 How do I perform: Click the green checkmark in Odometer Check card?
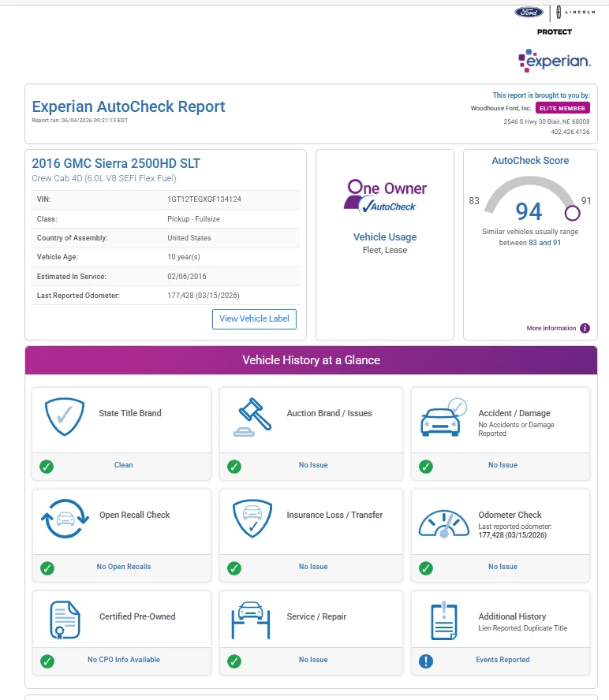tap(426, 568)
